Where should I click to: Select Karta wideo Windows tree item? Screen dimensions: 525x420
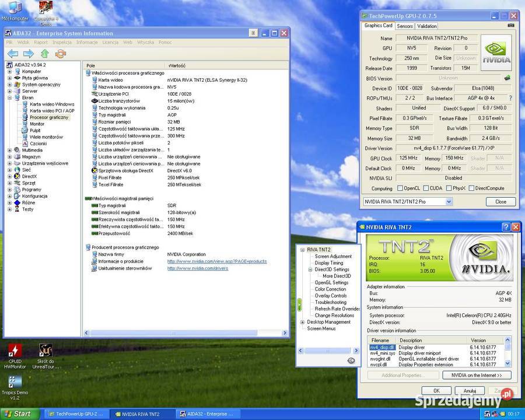click(51, 104)
